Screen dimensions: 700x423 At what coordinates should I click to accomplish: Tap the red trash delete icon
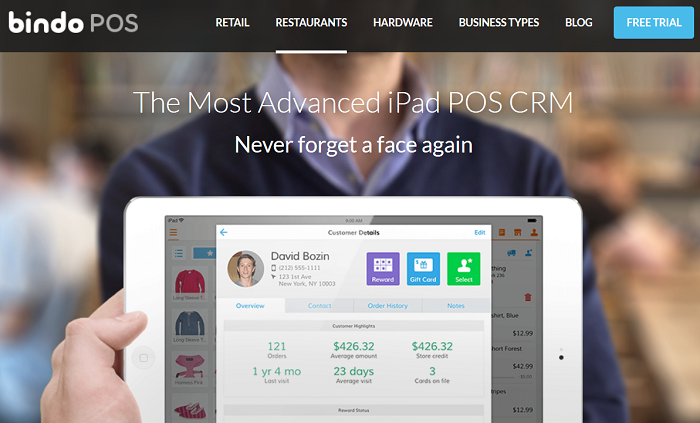[528, 297]
